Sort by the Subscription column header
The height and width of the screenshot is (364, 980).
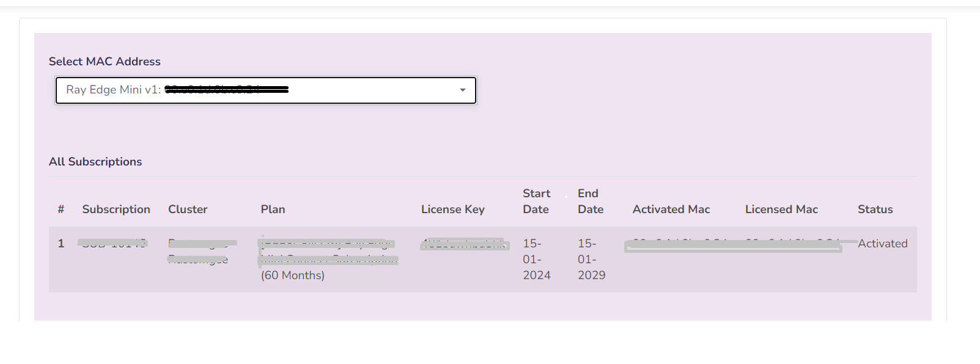click(116, 209)
